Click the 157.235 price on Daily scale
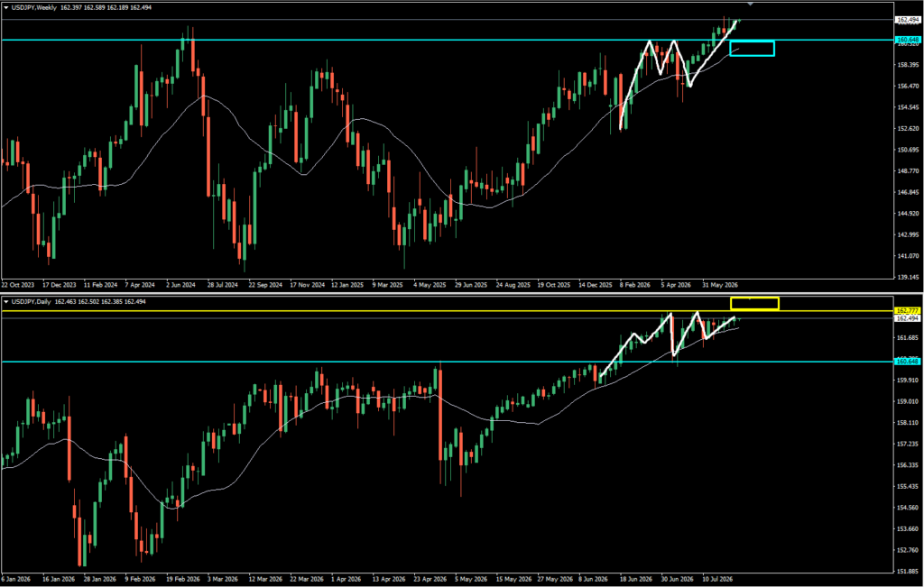The width and height of the screenshot is (924, 587). point(908,444)
